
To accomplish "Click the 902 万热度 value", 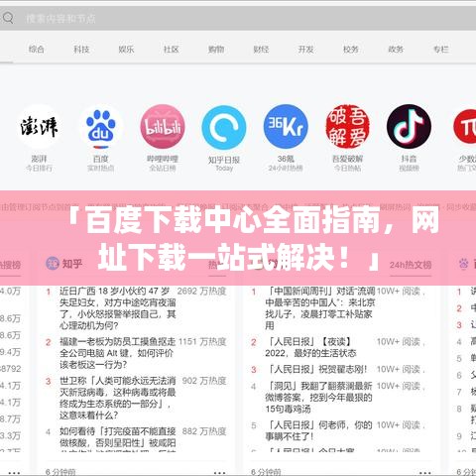I will point(204,381).
